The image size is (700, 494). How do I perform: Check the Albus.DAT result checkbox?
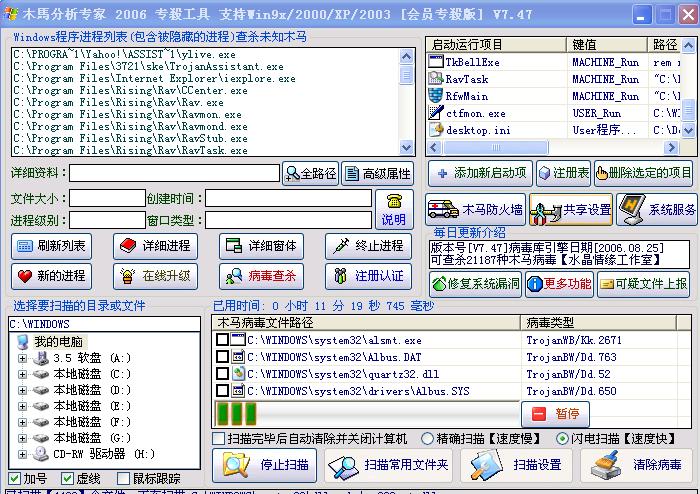(222, 357)
